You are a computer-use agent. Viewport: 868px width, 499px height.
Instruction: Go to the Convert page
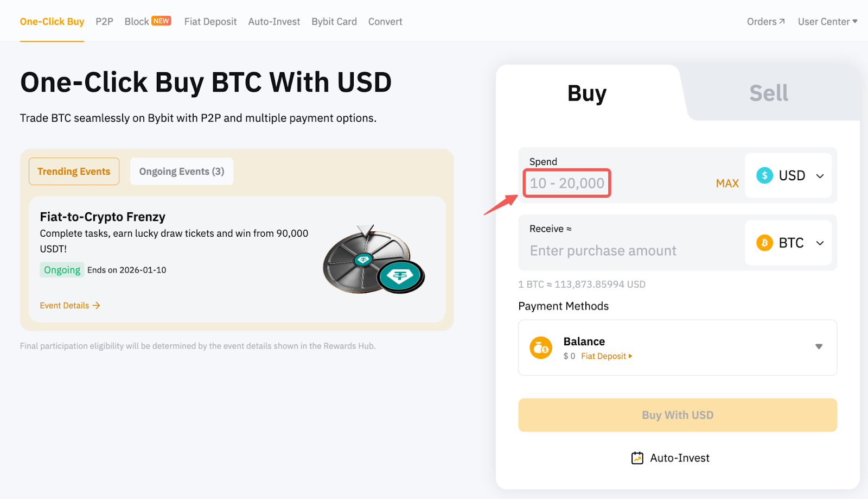click(x=385, y=22)
